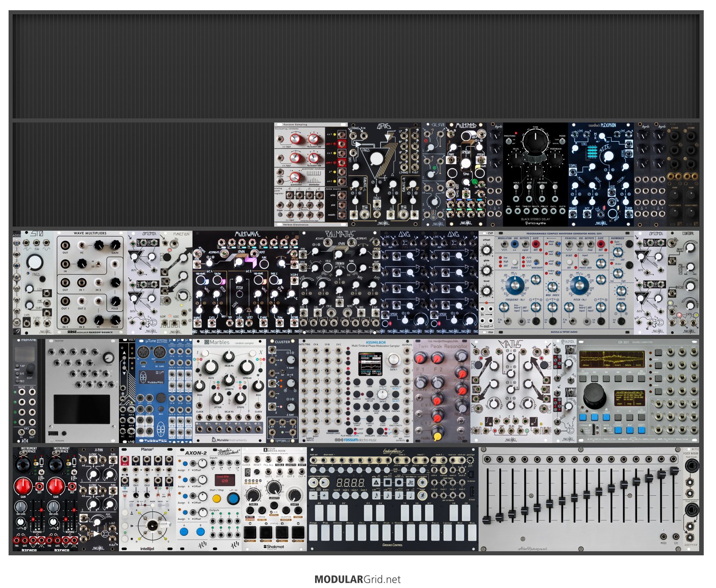The width and height of the screenshot is (716, 588).
Task: Open the Pamela's Pro Workout module
Action: (x=225, y=499)
